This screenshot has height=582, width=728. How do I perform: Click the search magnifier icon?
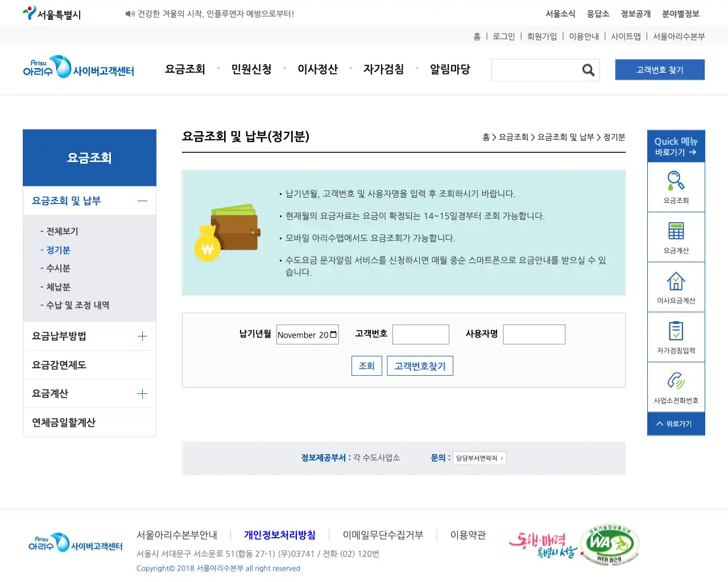(x=588, y=70)
